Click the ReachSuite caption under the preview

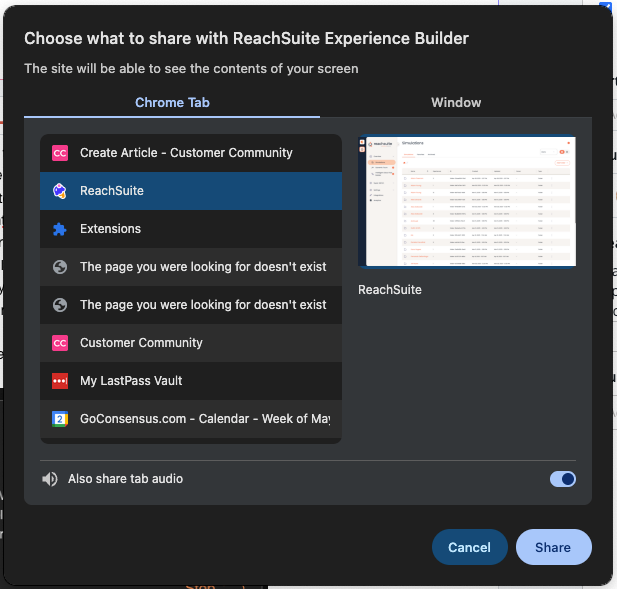390,290
